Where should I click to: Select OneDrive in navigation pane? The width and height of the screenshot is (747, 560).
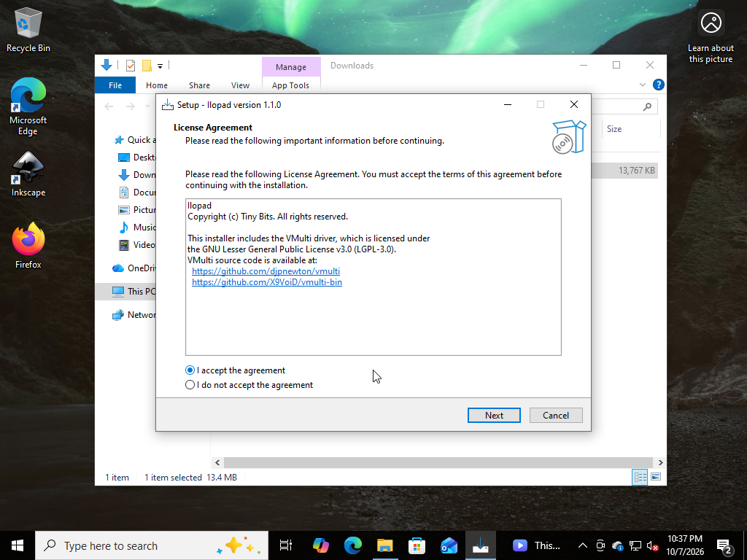pyautogui.click(x=133, y=268)
